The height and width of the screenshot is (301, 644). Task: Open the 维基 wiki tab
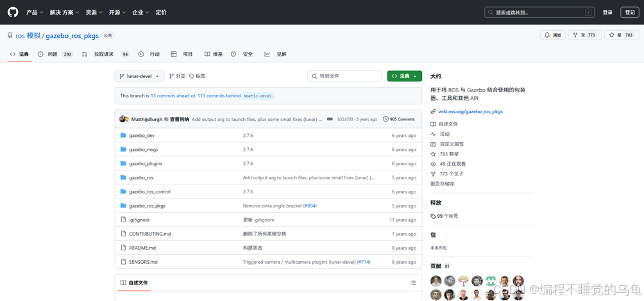[214, 54]
